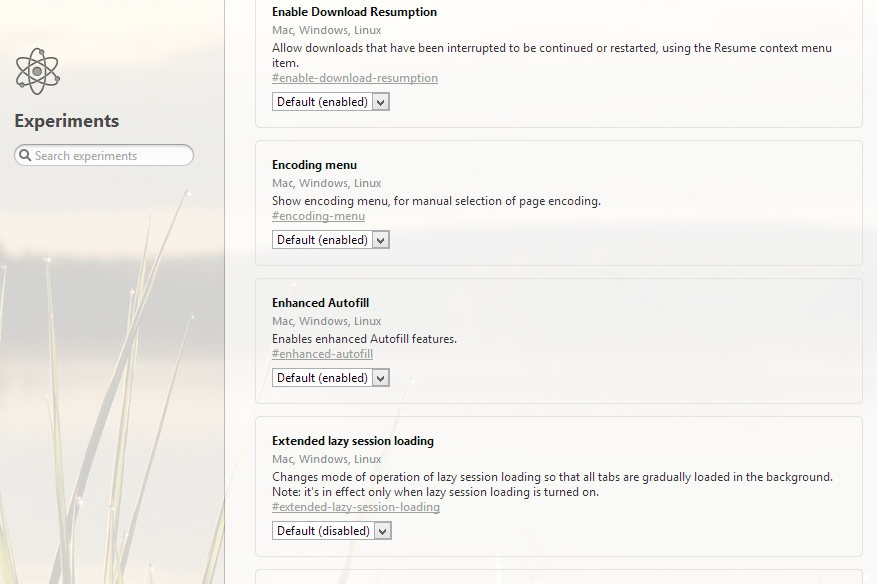
Task: Click the Experiments heading
Action: coord(67,121)
